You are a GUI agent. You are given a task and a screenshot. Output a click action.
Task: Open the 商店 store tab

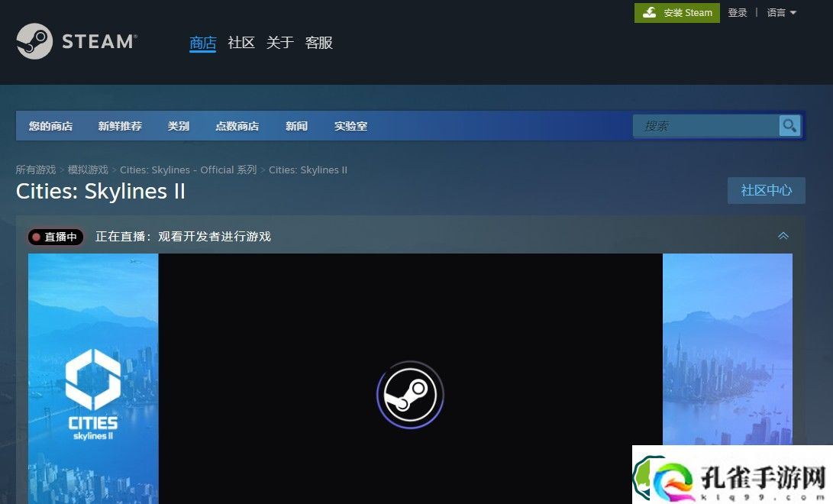pos(203,43)
